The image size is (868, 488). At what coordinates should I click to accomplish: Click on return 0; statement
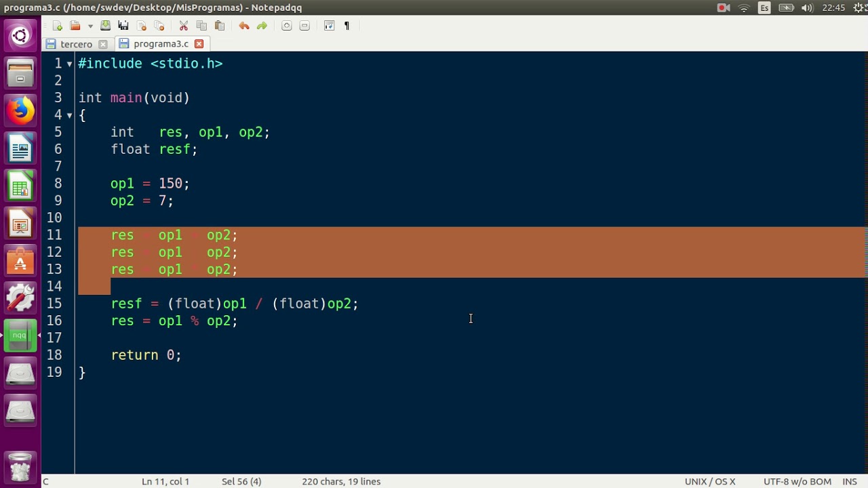(146, 356)
